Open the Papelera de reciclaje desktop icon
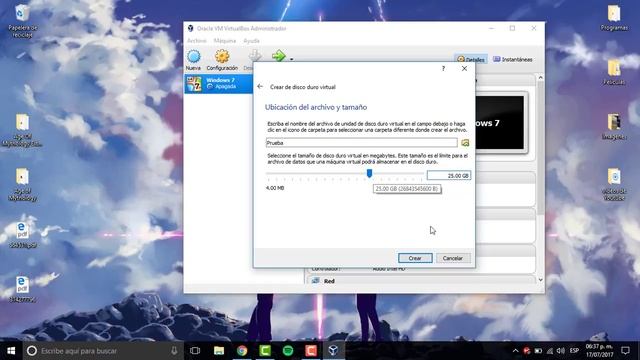 (x=22, y=21)
